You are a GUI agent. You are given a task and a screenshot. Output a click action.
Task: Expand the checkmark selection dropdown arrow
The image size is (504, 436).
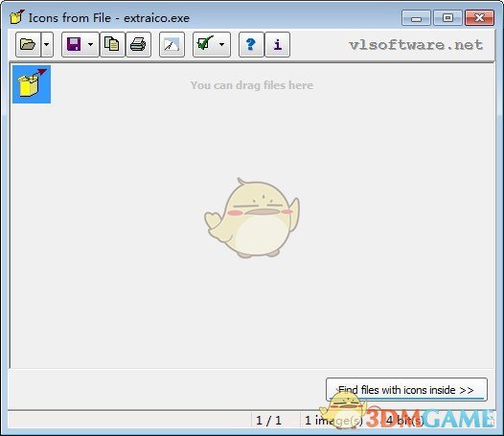(x=222, y=44)
